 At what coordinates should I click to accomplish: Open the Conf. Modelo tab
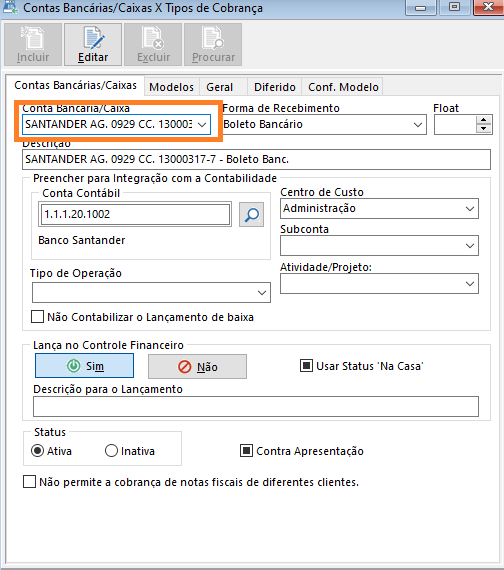[343, 87]
